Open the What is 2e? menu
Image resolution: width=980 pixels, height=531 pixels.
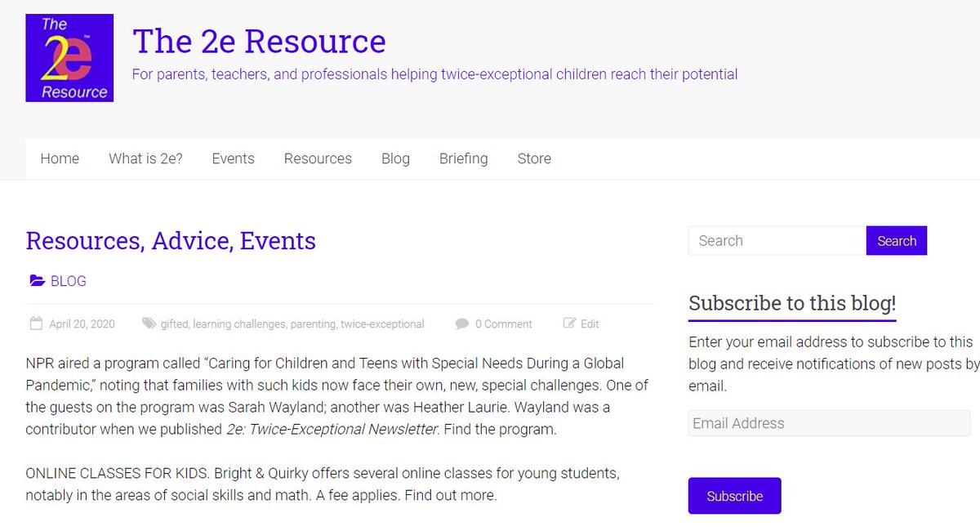[x=145, y=158]
